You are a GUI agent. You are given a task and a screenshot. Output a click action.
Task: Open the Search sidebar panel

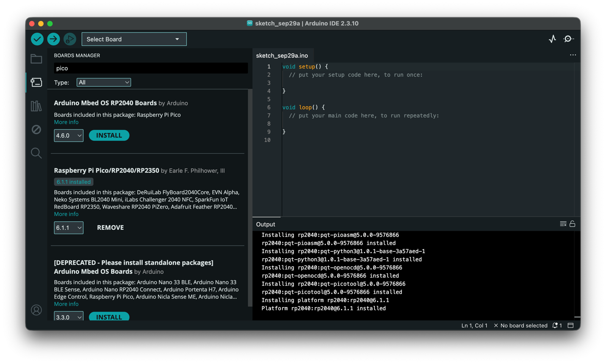tap(36, 153)
